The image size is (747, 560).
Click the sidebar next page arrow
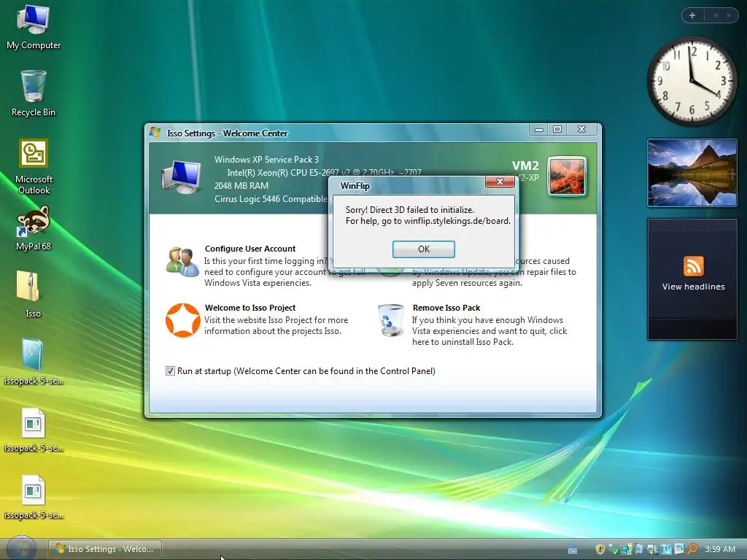click(x=729, y=15)
